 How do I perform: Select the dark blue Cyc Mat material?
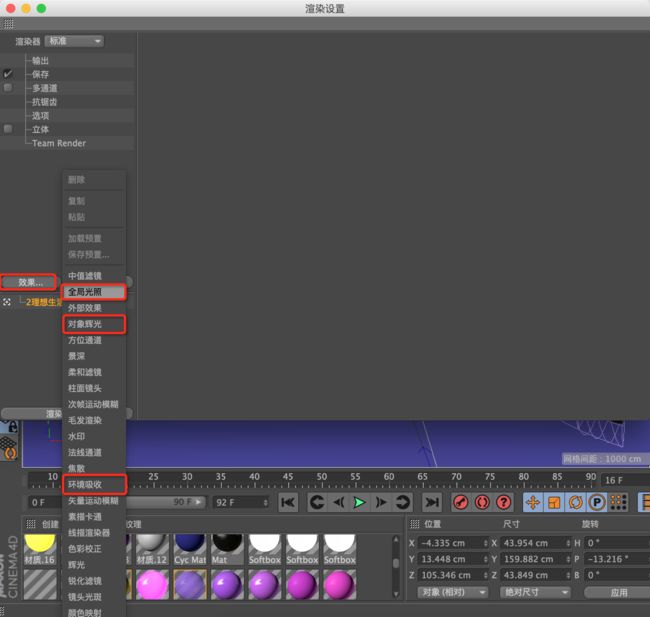[190, 550]
